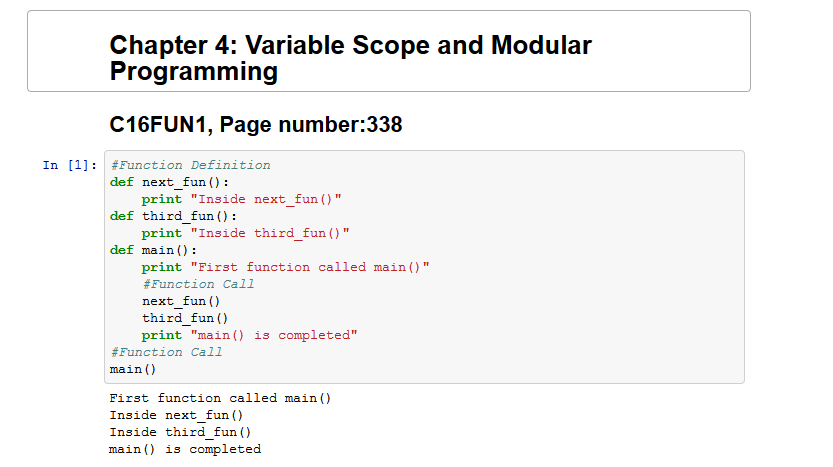Viewport: 833px width, 467px height.
Task: Click the In [1] prompt label
Action: pos(70,165)
